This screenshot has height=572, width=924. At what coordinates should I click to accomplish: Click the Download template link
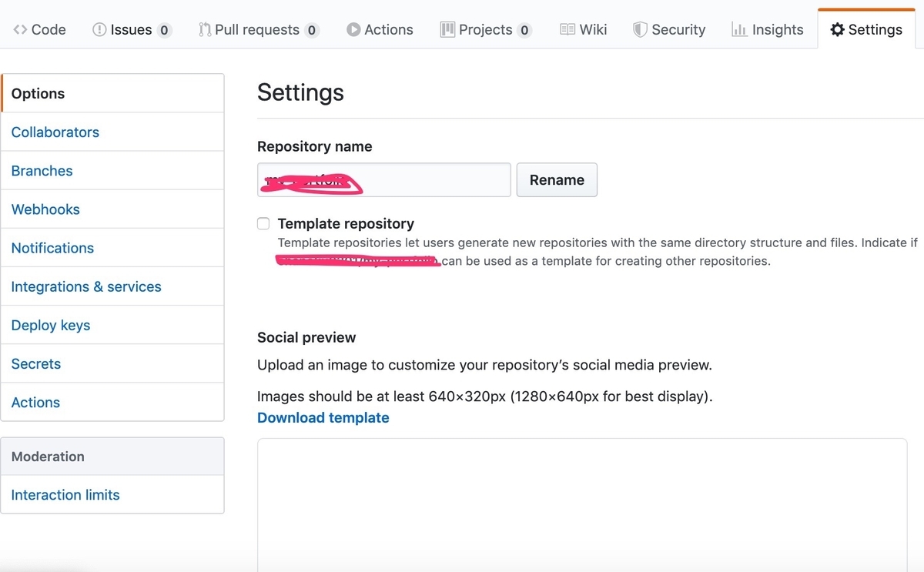click(323, 418)
